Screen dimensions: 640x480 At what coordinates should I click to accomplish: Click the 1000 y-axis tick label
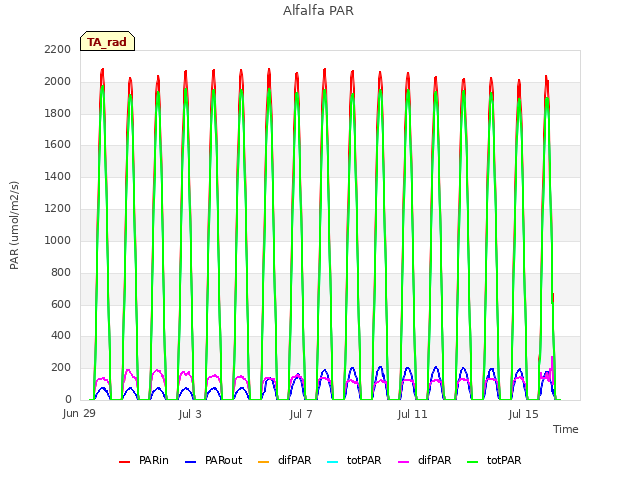58,240
